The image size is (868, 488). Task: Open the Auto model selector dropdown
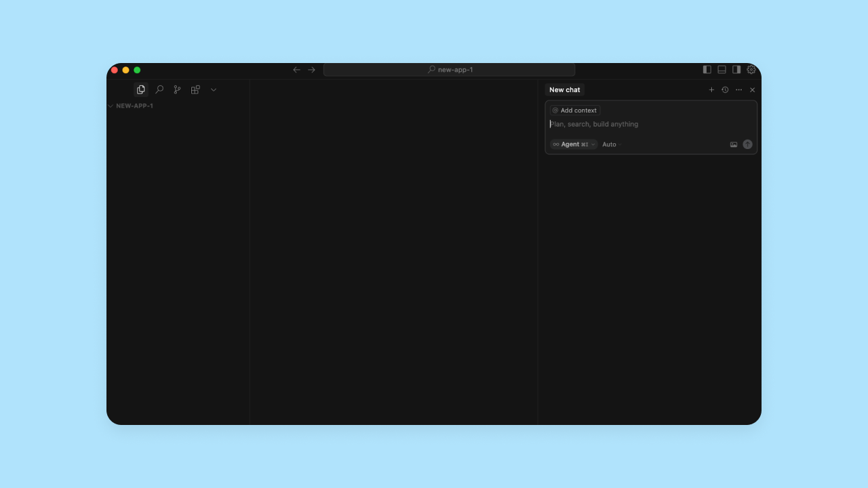(610, 144)
